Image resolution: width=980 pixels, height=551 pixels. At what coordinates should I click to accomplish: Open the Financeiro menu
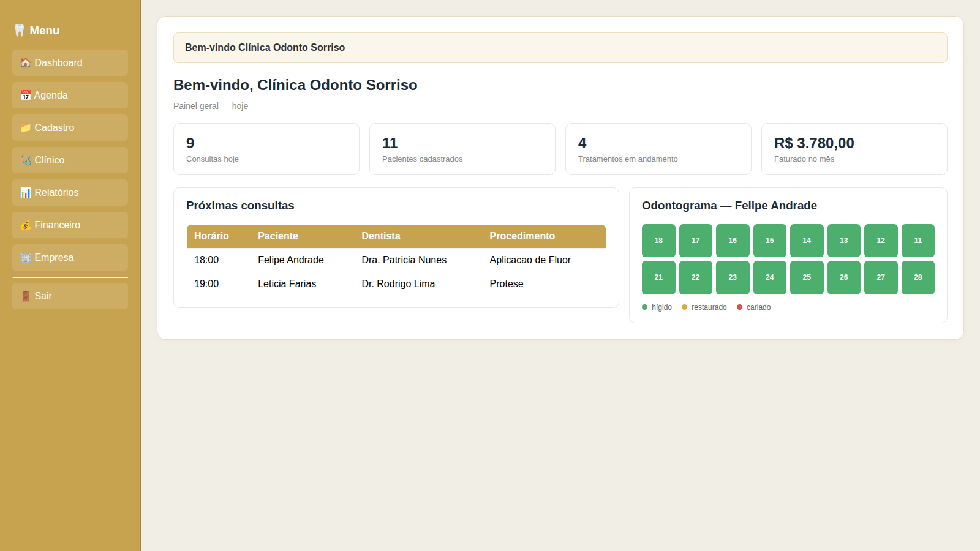click(70, 225)
